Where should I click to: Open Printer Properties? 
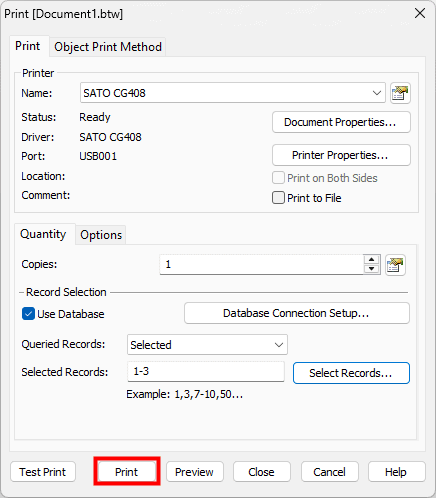coord(341,155)
